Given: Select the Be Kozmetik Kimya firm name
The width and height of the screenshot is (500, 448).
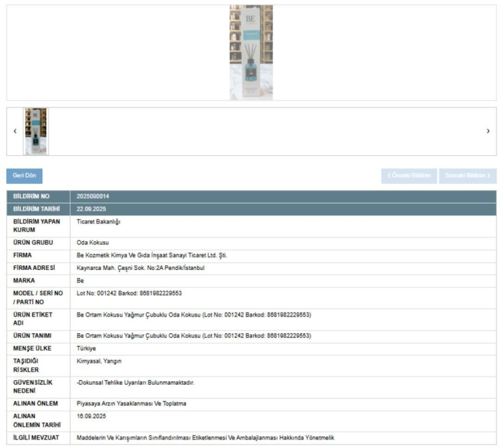Looking at the screenshot, I should pos(152,255).
